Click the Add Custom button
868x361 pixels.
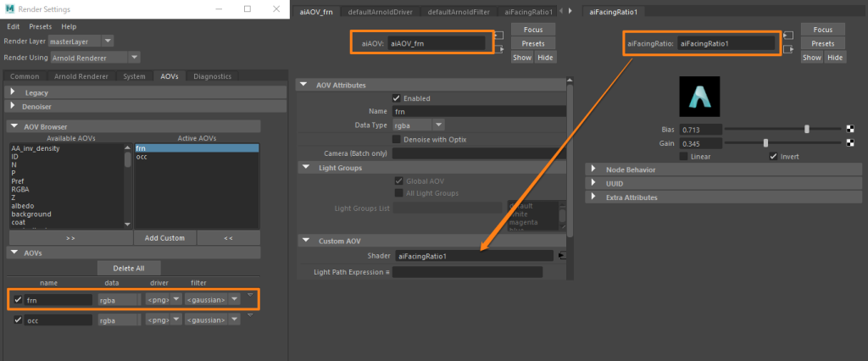pos(164,238)
